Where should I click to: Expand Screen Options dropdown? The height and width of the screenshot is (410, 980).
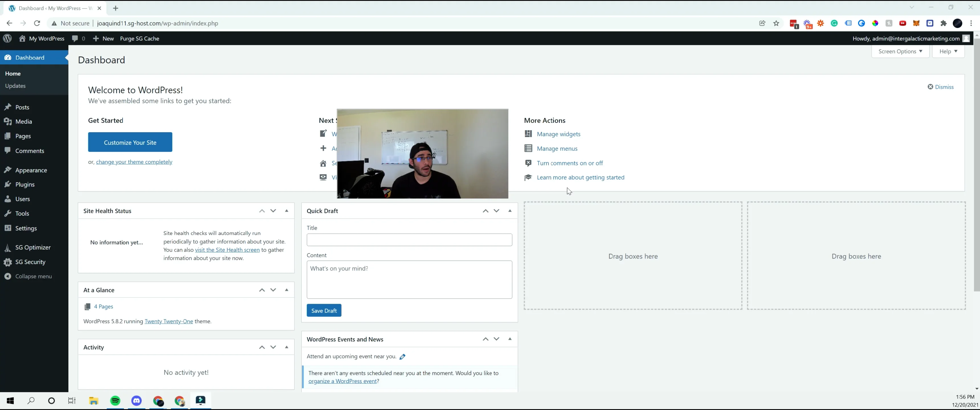900,51
